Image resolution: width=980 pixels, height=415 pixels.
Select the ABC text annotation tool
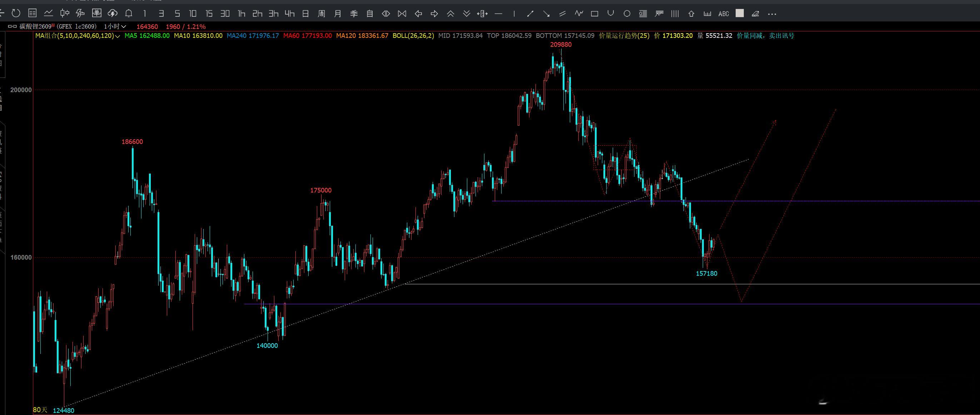[x=723, y=14]
